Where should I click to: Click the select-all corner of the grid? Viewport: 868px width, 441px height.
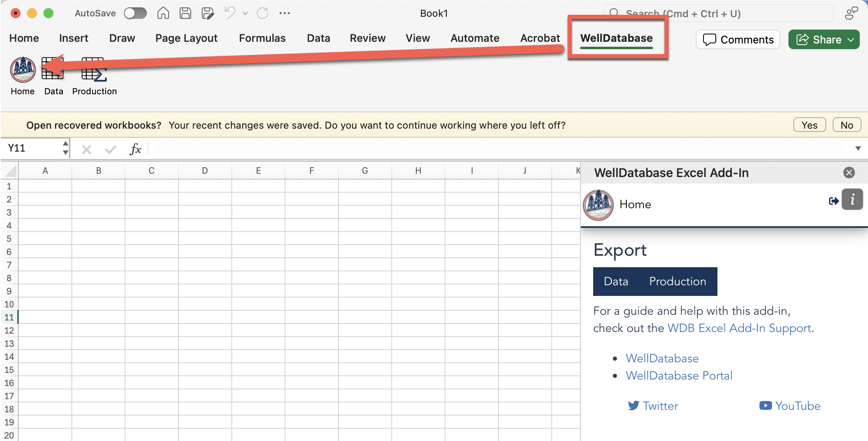click(10, 170)
